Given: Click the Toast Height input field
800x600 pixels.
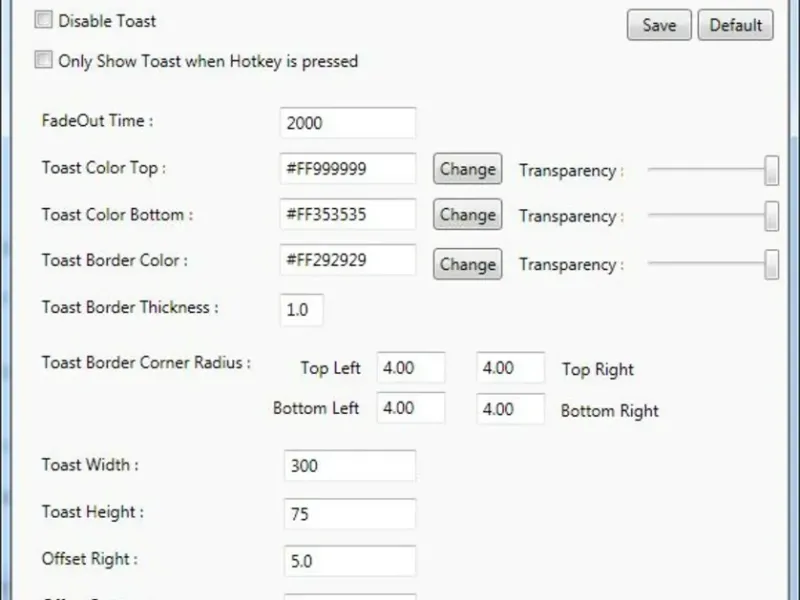Looking at the screenshot, I should [349, 514].
